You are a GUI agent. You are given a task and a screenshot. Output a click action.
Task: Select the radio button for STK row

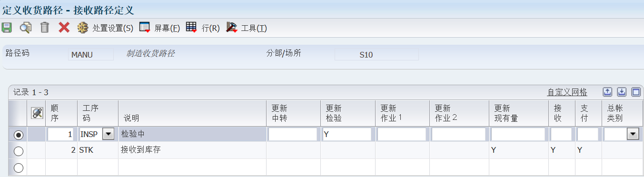(x=19, y=151)
